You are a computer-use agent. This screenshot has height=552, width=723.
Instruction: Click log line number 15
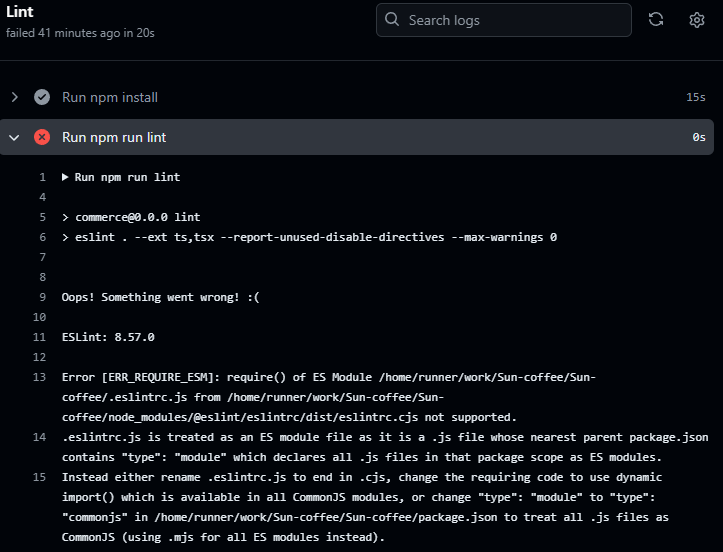(x=40, y=477)
